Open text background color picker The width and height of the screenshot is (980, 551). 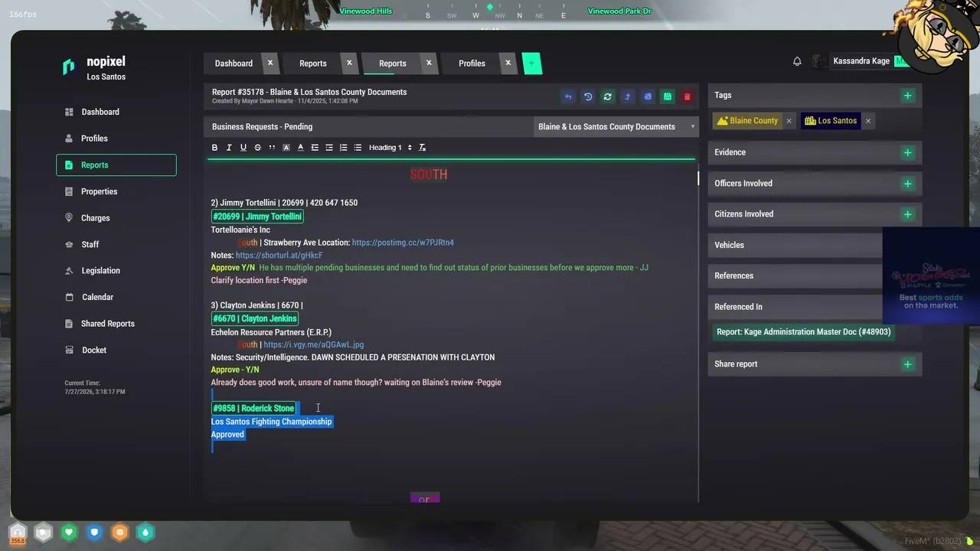[x=286, y=148]
